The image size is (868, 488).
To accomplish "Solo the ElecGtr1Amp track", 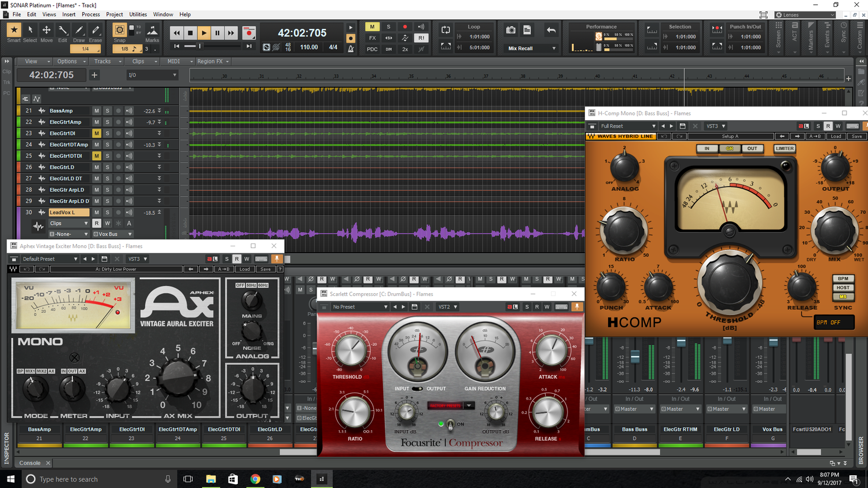I will pos(107,121).
